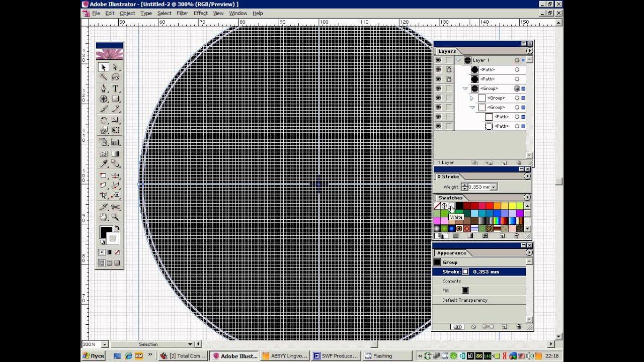This screenshot has height=362, width=644.
Task: Click the target circle of first Path
Action: [x=517, y=69]
